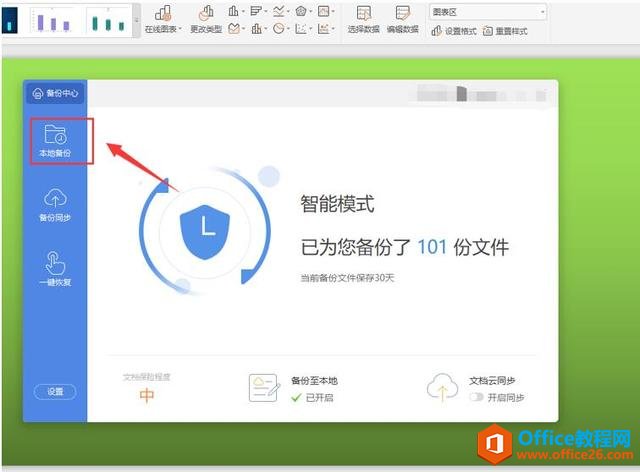The height and width of the screenshot is (472, 640).
Task: Click the 101 backed-up files count
Action: coord(432,247)
